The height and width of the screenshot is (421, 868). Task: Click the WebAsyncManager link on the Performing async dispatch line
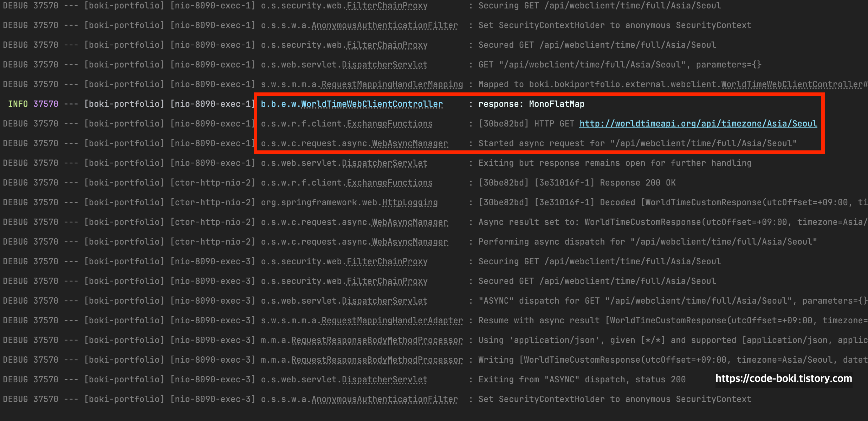(x=410, y=242)
